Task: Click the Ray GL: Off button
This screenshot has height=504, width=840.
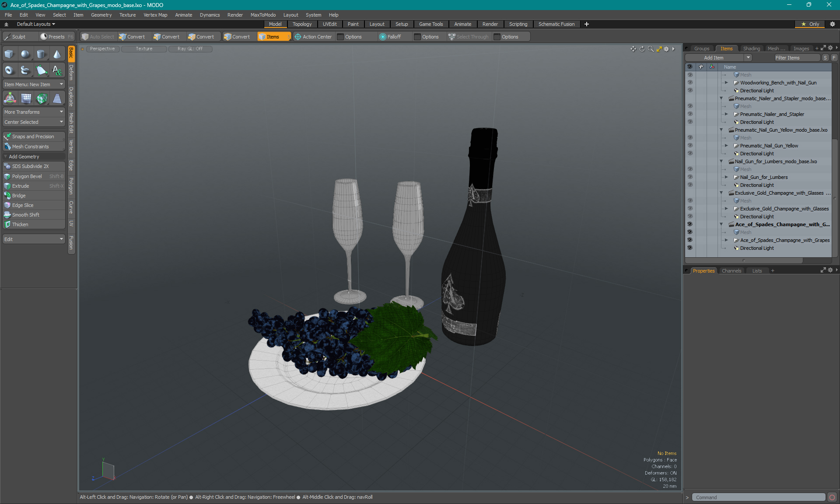Action: point(190,49)
